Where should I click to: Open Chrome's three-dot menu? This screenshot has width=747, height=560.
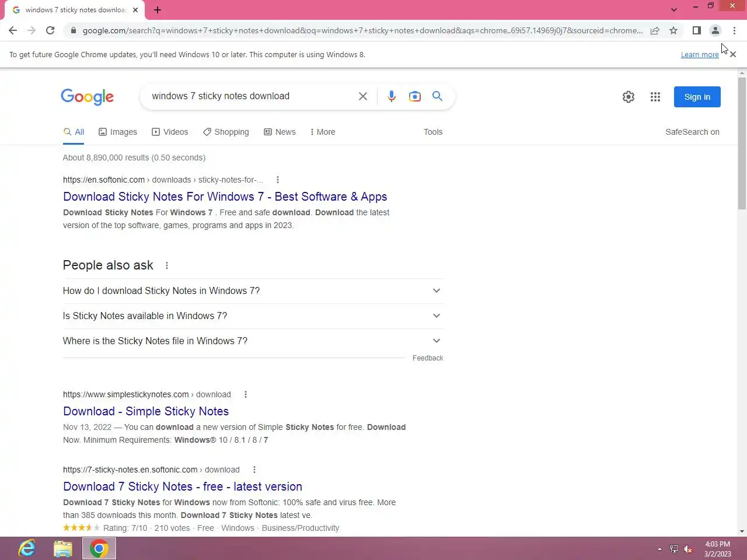tap(734, 30)
